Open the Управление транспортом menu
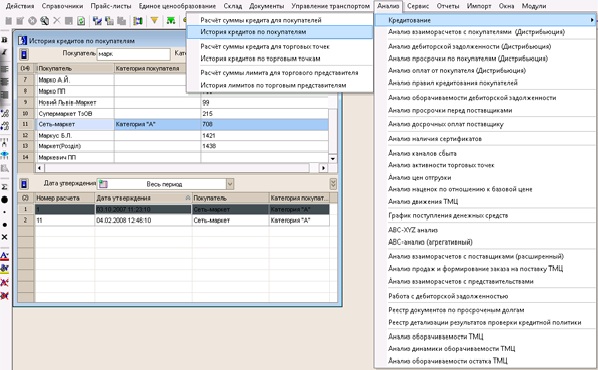598x370 pixels. pos(331,6)
